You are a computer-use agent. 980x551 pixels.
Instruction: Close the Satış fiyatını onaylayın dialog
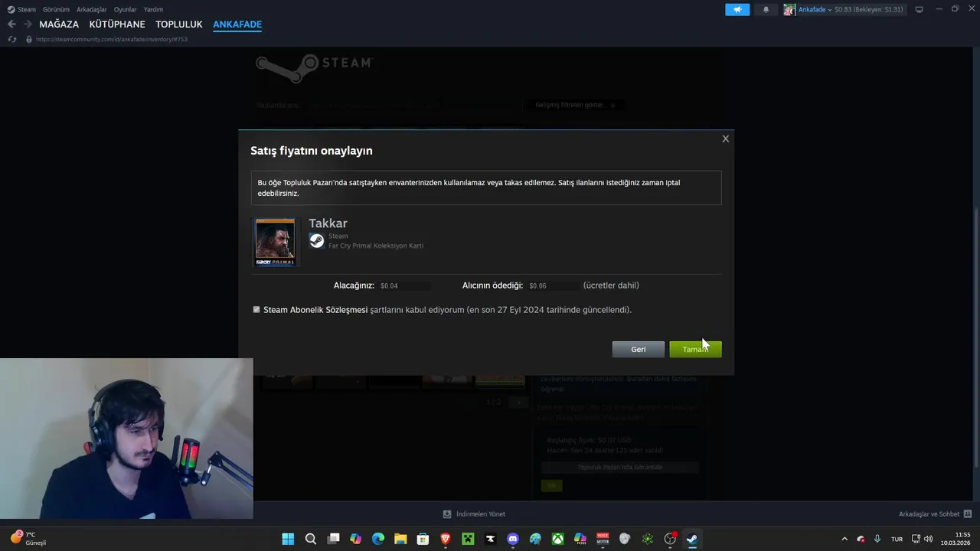point(726,139)
